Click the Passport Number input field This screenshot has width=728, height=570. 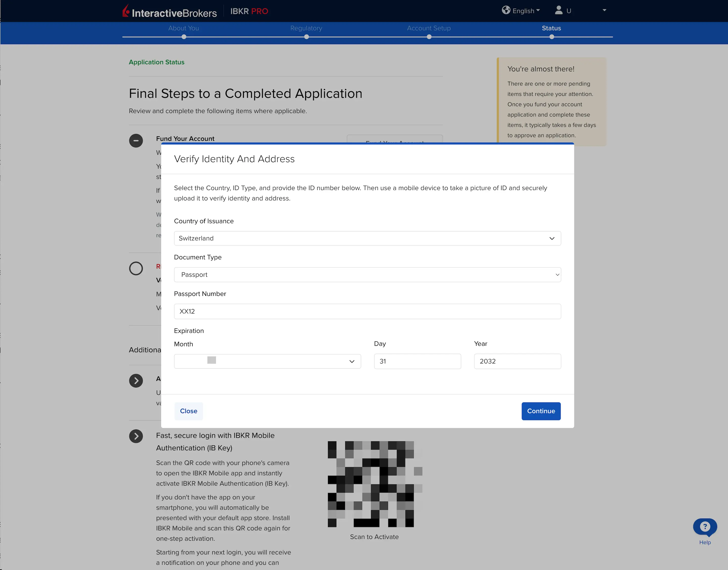tap(367, 311)
